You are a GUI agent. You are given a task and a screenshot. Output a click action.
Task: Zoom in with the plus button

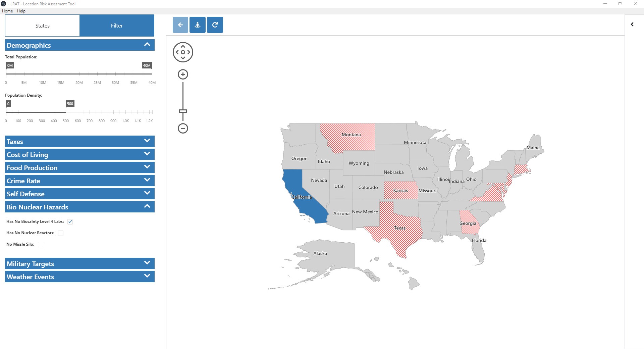[183, 74]
